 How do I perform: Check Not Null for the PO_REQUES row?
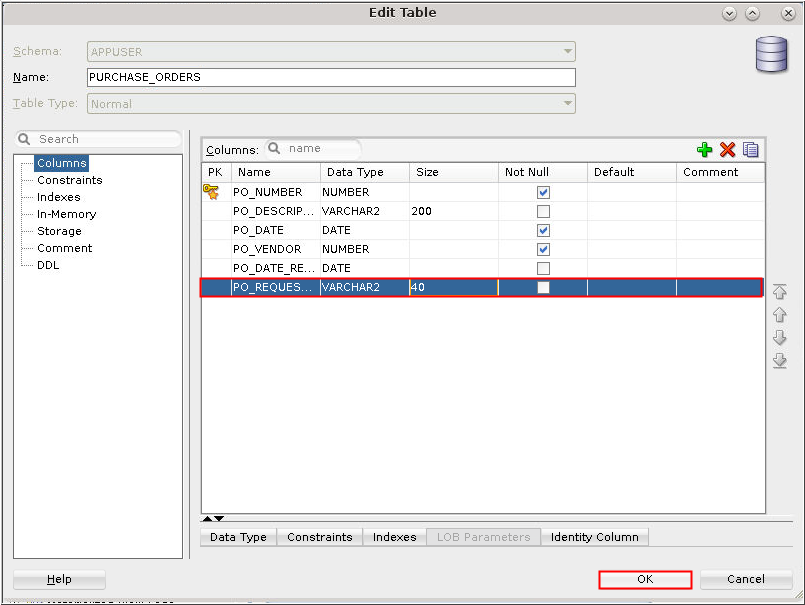[x=543, y=287]
